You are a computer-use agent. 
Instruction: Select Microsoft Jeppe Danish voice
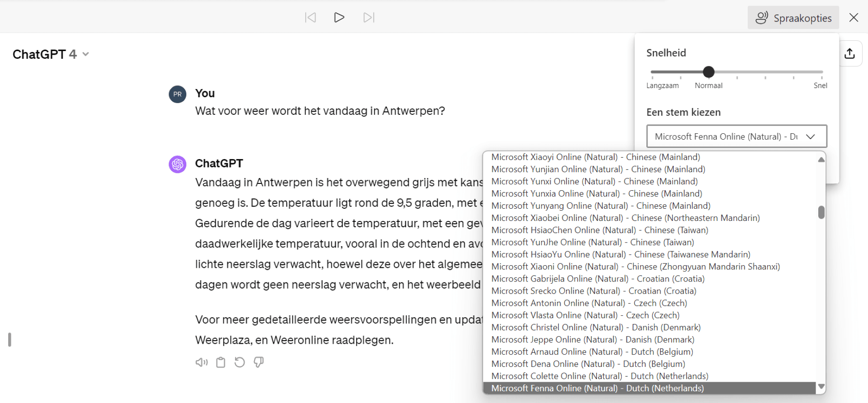pos(650,340)
